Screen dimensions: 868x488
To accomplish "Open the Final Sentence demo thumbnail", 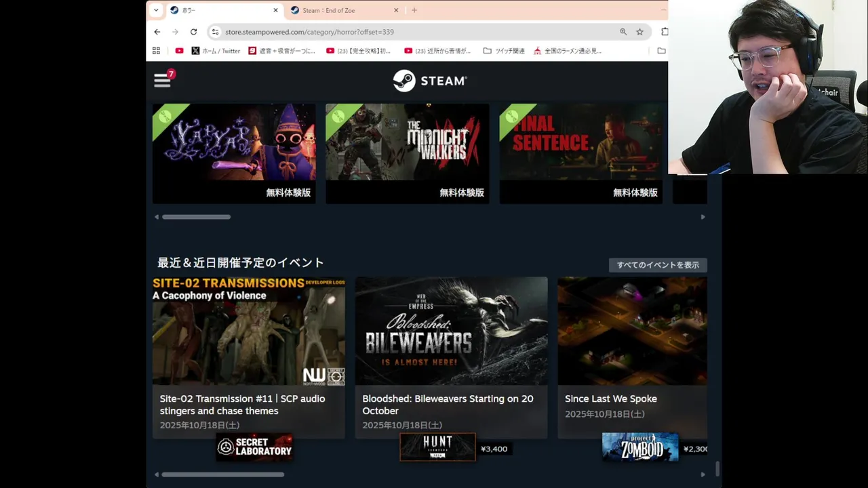I will point(581,142).
